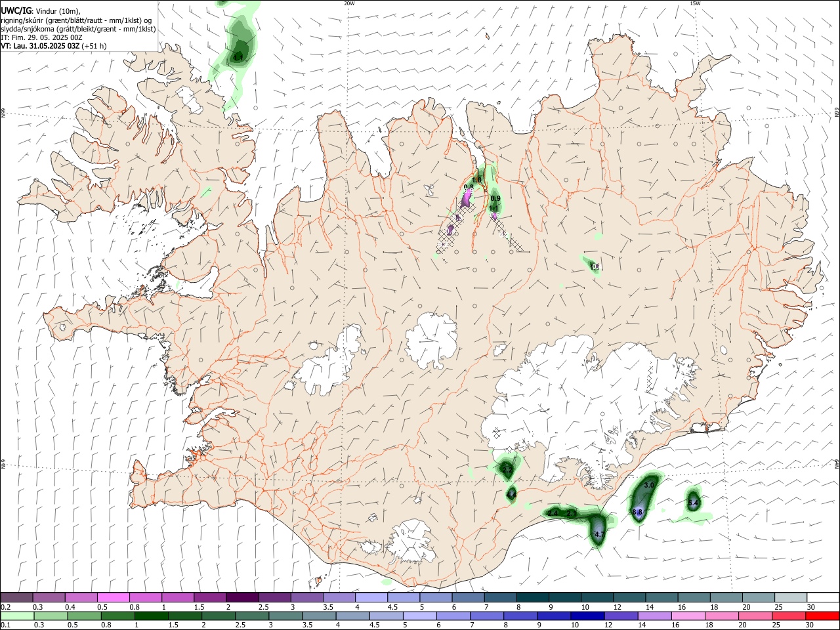Pick the violet bottom-row swatch labeled 14
Viewport: 840px width, 630px height.
(x=654, y=616)
